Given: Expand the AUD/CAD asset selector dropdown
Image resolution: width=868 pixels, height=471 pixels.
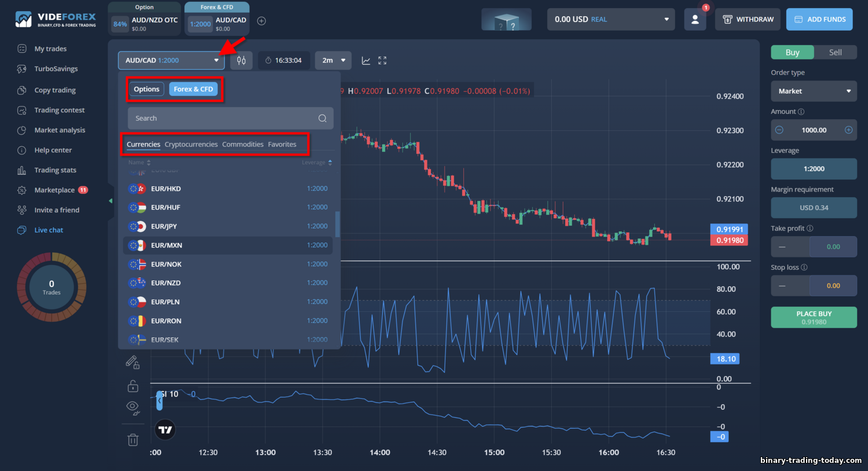Looking at the screenshot, I should point(171,60).
